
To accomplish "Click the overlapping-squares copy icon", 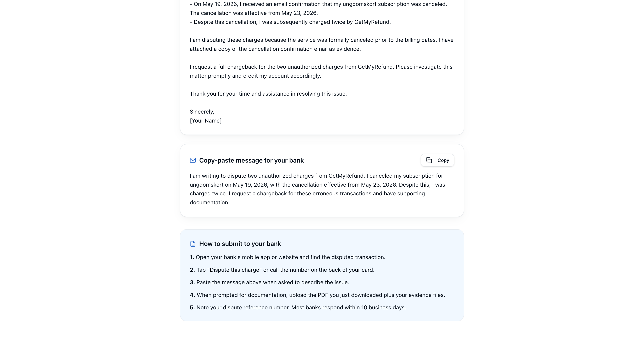I will coord(429,160).
